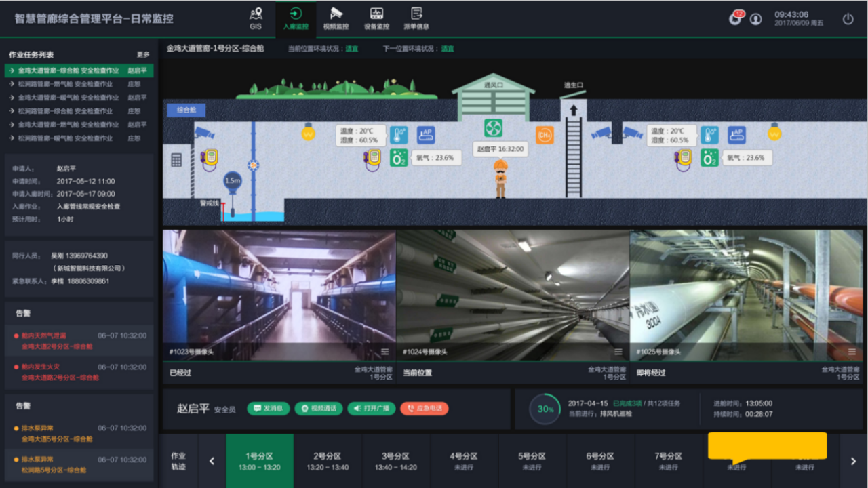Select the 3号分区 13:40-14:20 track segment
Viewport: 868px width, 488px height.
tap(396, 461)
